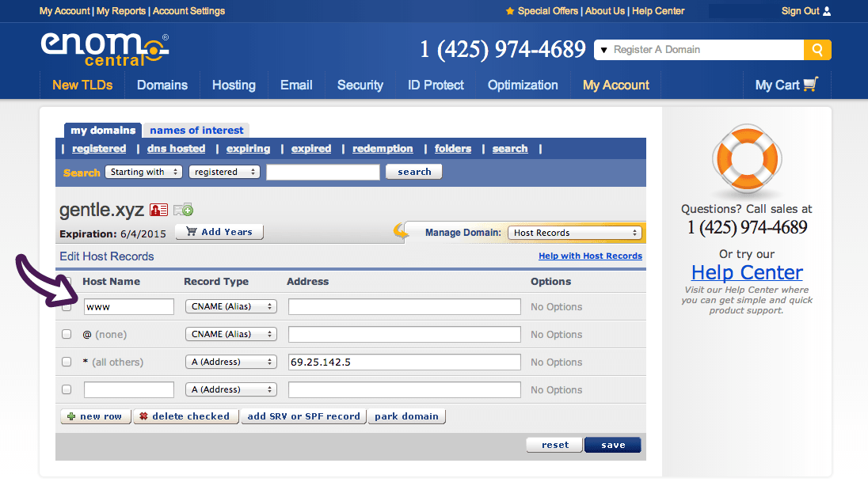Screen dimensions: 868x482
Task: Go to the 'redemption' link
Action: 383,149
